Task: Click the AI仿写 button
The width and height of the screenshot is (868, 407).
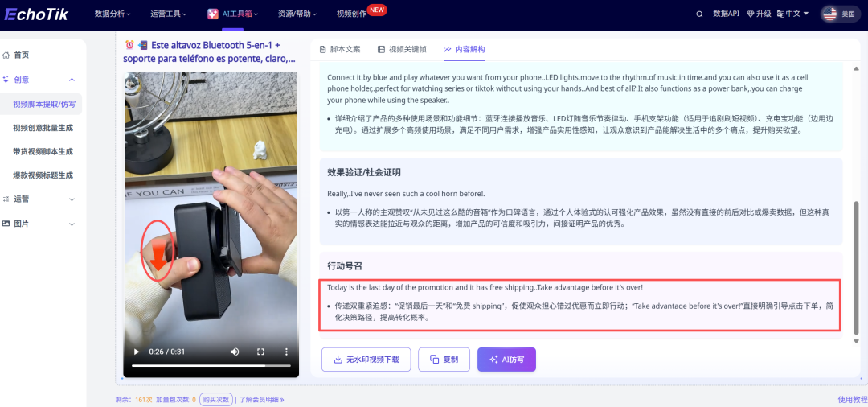Action: click(x=506, y=360)
